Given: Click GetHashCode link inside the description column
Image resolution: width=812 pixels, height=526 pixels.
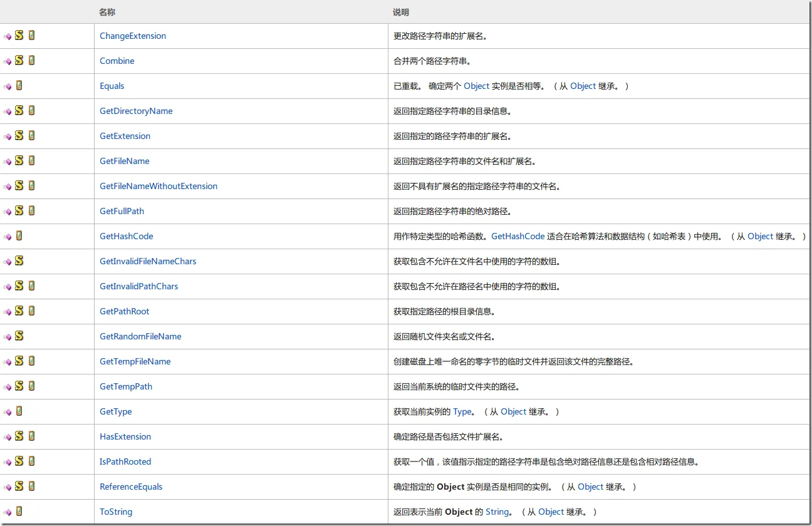Looking at the screenshot, I should pyautogui.click(x=518, y=236).
